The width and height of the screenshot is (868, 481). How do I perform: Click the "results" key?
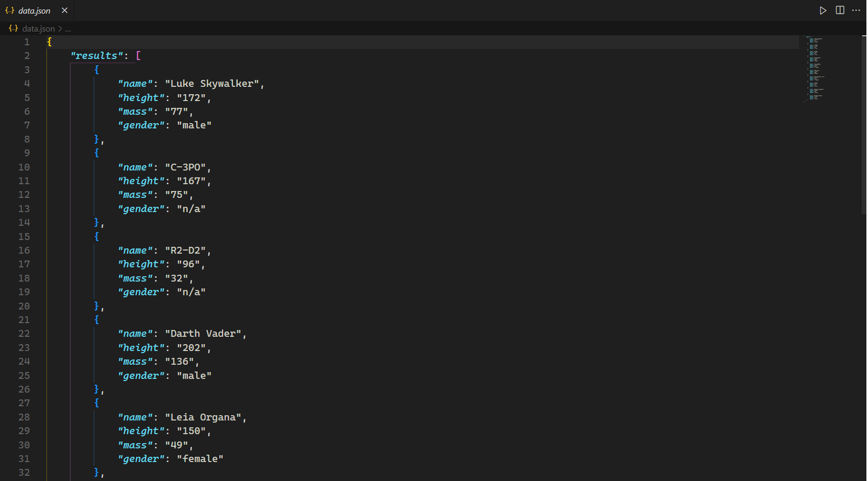(97, 56)
